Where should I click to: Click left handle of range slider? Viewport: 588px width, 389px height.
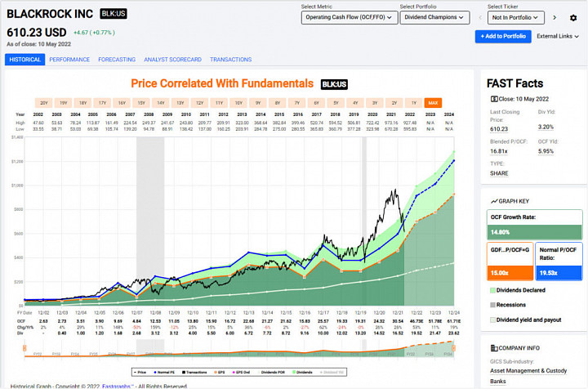[x=24, y=348]
